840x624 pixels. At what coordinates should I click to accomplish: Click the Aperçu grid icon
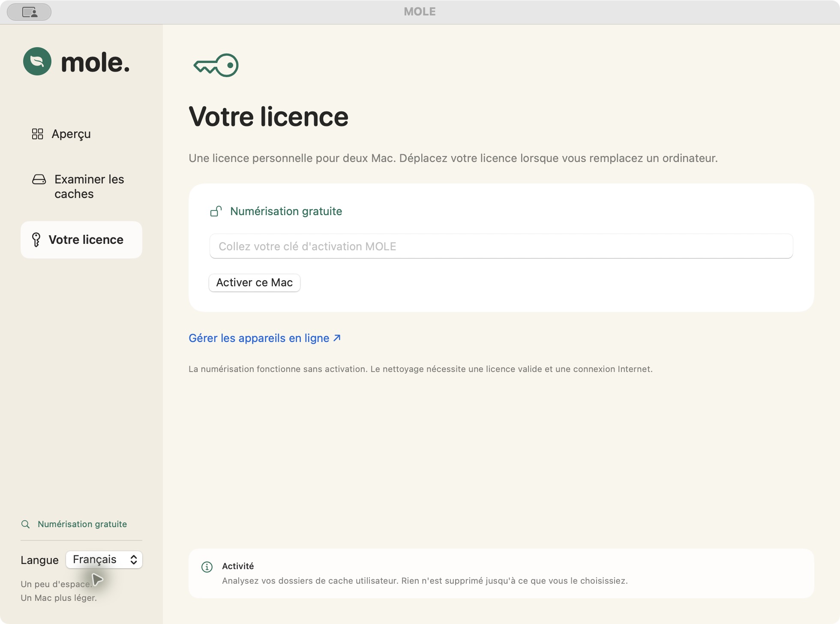point(37,134)
